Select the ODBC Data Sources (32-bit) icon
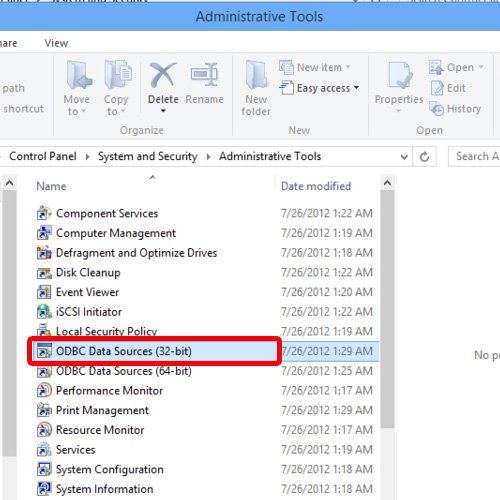Image resolution: width=500 pixels, height=500 pixels. [x=44, y=351]
